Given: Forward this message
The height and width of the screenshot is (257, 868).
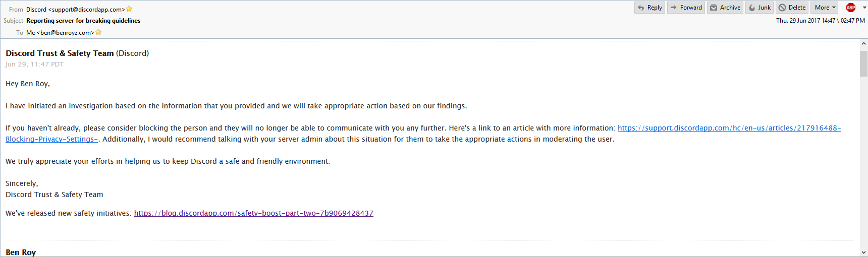Looking at the screenshot, I should (686, 8).
